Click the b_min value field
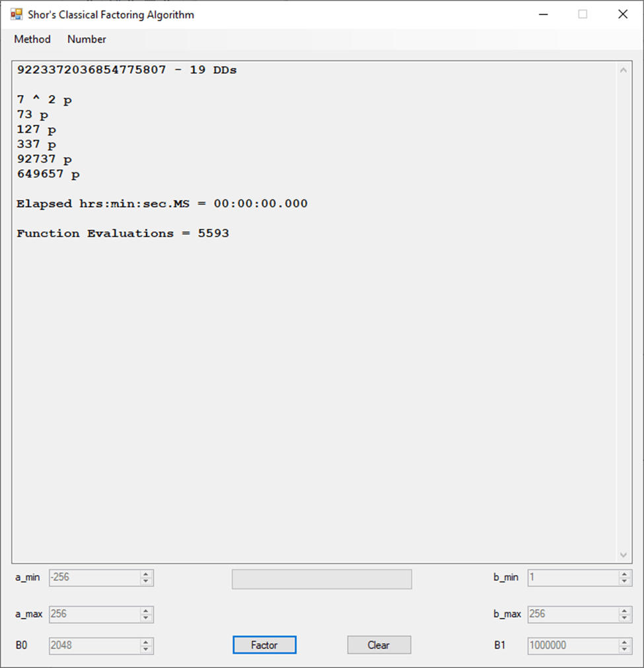The height and width of the screenshot is (668, 644). click(x=572, y=578)
